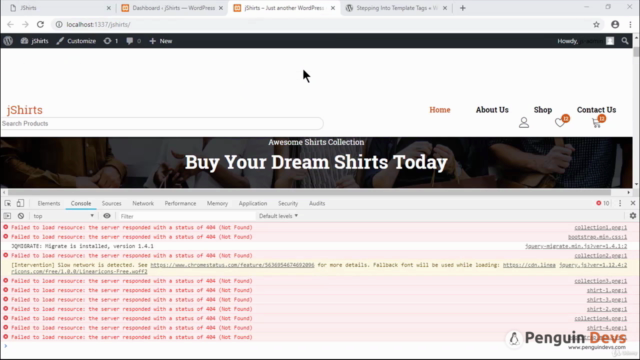Open the DevTools three-dot customize menu
Viewport: 640px width, 360px height.
point(620,203)
